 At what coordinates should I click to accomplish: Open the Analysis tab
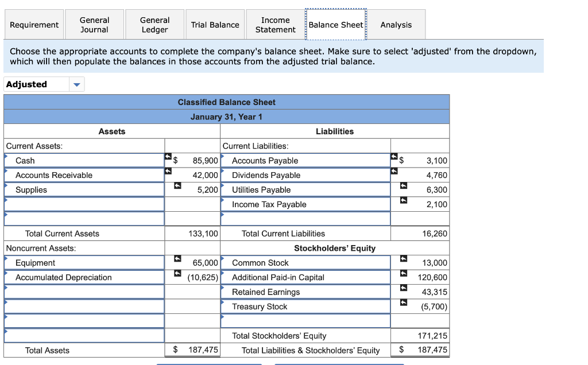pyautogui.click(x=396, y=24)
